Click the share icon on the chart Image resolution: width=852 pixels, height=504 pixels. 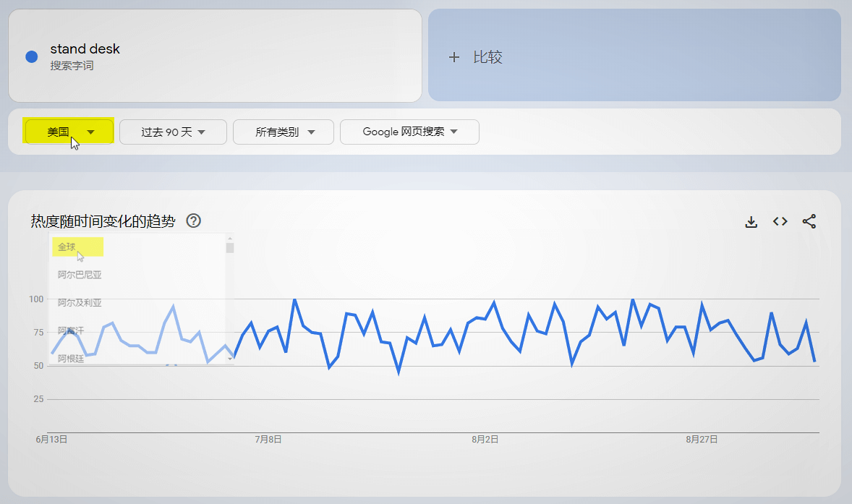click(809, 221)
